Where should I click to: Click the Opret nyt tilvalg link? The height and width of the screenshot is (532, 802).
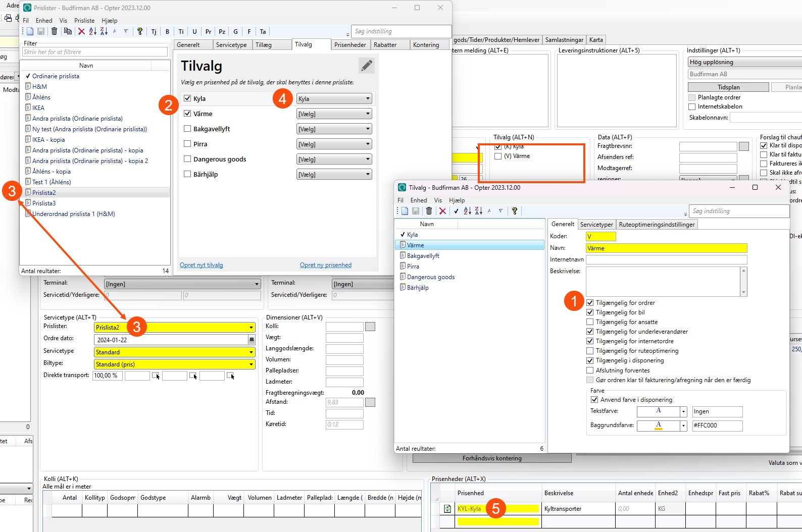[201, 265]
